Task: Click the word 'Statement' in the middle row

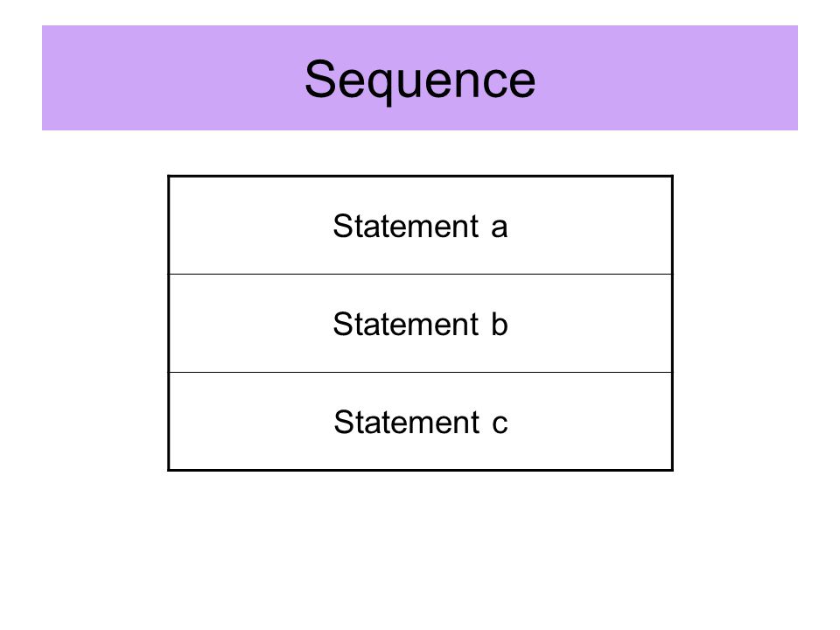Action: pyautogui.click(x=405, y=324)
